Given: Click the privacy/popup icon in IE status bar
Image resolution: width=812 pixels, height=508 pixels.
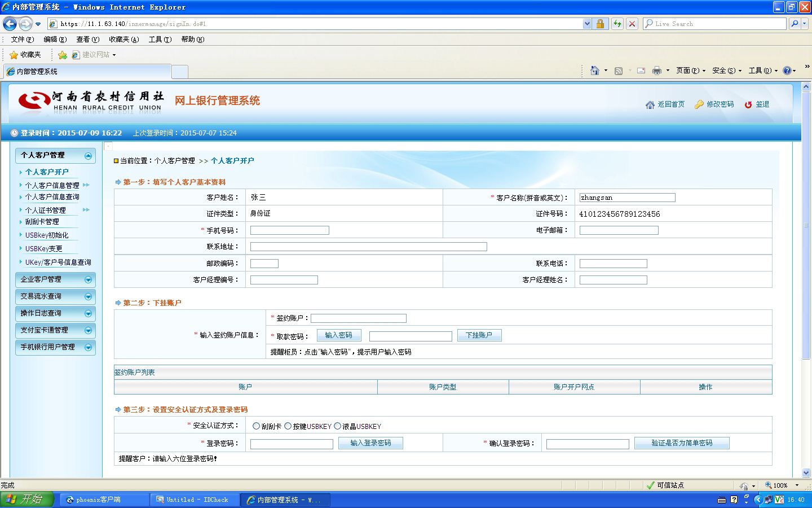Looking at the screenshot, I should click(744, 485).
